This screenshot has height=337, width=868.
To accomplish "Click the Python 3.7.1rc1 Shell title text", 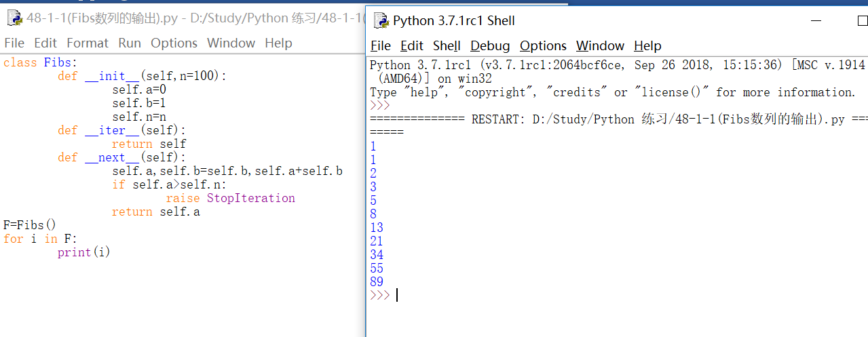I will (454, 21).
